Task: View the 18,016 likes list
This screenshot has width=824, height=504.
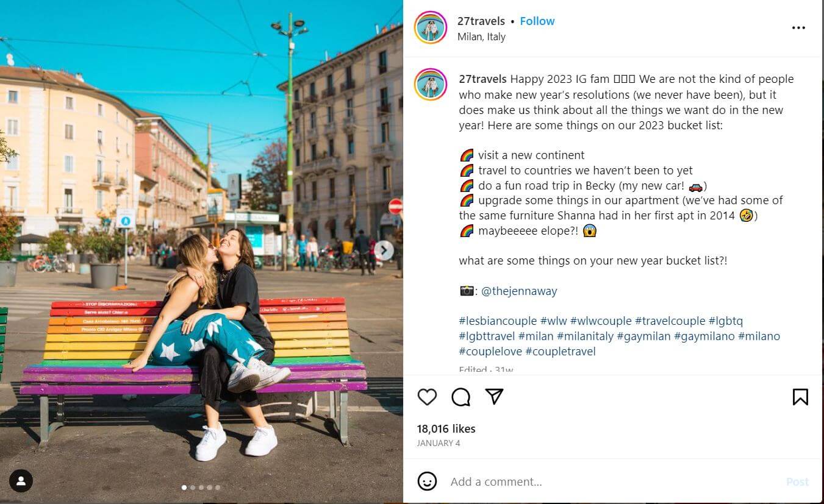Action: 446,428
